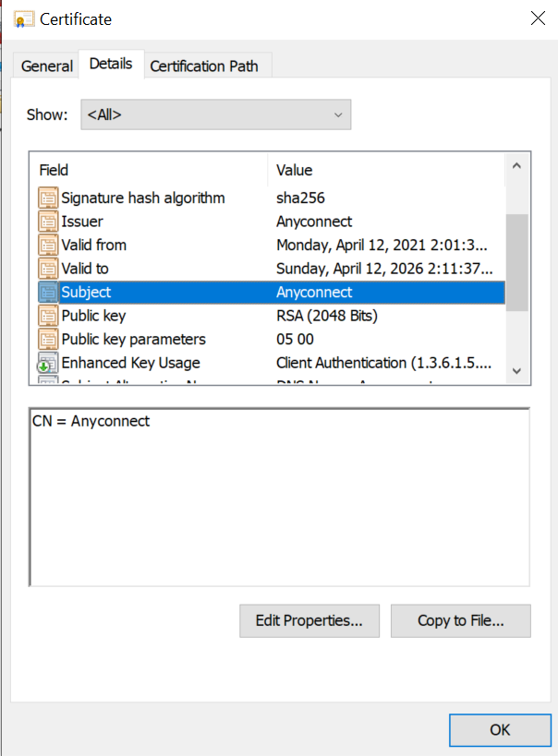Confirm with the OK button
The image size is (558, 756).
[x=500, y=730]
